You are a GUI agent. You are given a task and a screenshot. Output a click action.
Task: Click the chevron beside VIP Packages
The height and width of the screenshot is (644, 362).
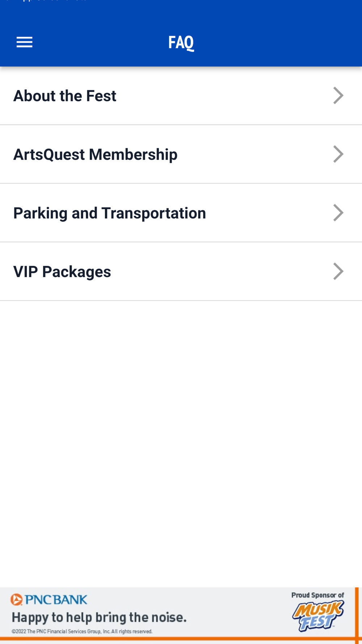[x=338, y=272]
